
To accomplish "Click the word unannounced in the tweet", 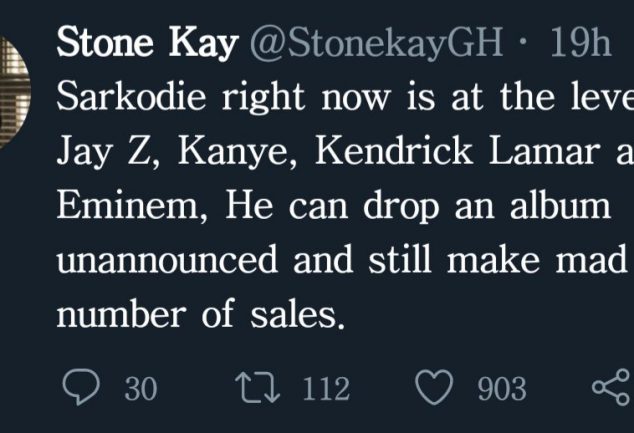I will [168, 261].
